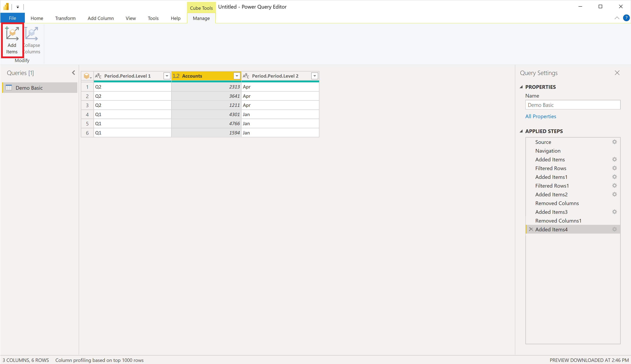Open the Add Column tab
631x364 pixels.
tap(101, 18)
